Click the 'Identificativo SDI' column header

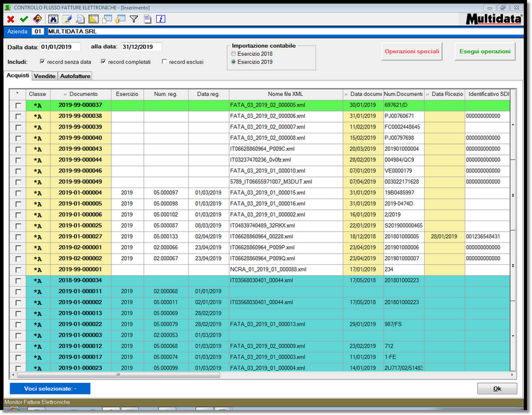pos(487,94)
